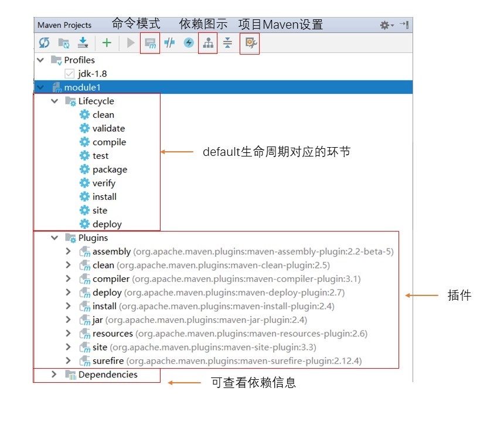Click the gear icon beside package

[84, 169]
